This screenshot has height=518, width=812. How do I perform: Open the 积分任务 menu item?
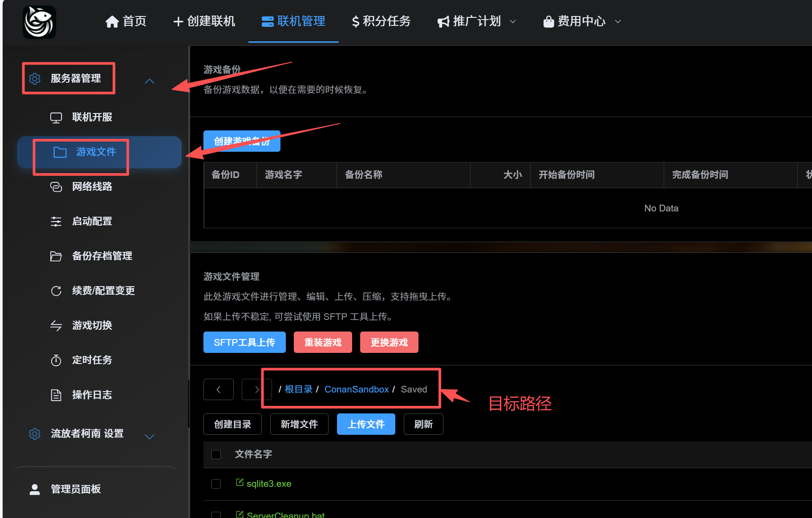tap(381, 21)
